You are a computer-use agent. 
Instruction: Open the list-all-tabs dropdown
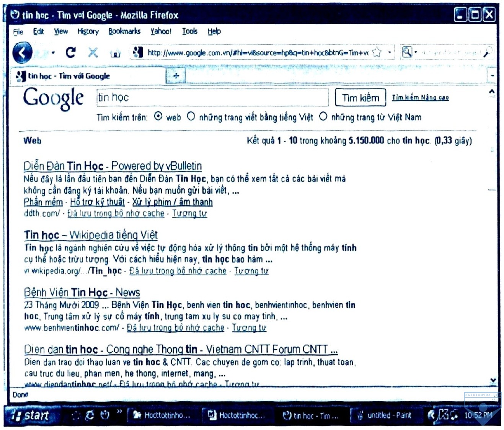492,75
